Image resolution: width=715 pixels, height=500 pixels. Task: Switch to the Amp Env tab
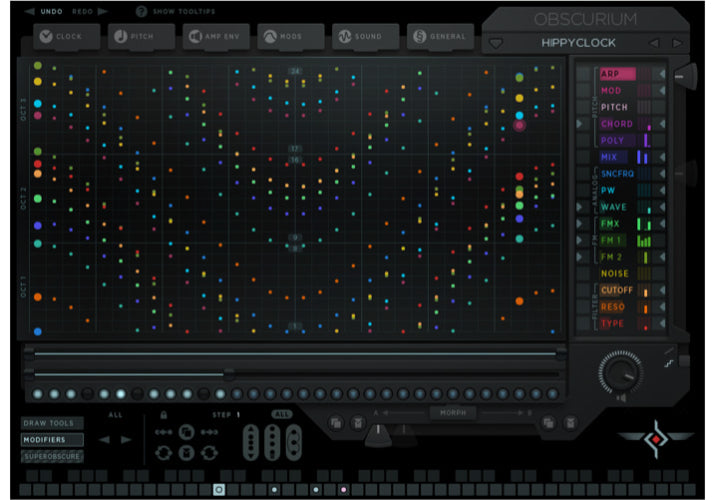coord(215,37)
